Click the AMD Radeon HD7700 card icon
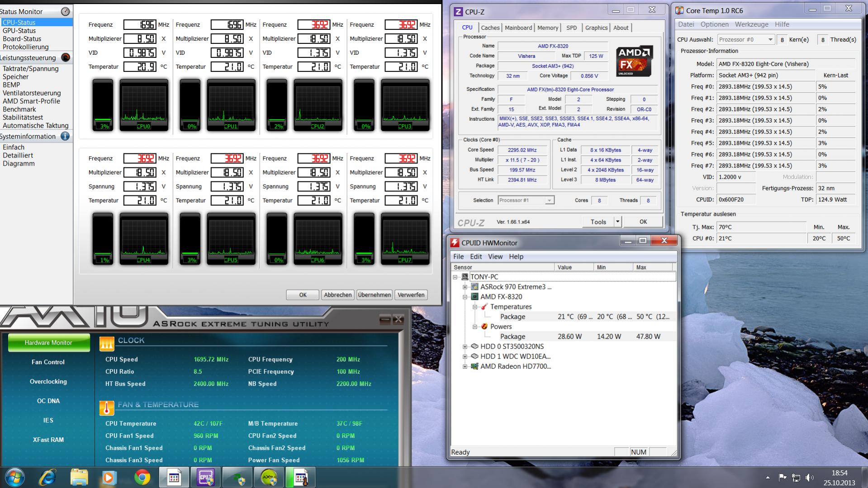The width and height of the screenshot is (868, 488). [474, 366]
